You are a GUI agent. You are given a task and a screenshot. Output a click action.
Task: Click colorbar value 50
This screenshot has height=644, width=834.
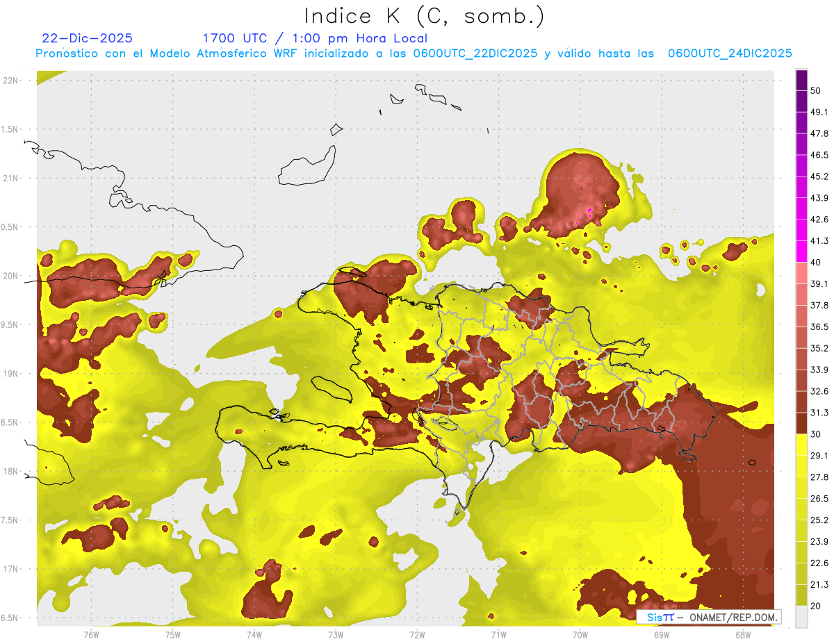(816, 90)
